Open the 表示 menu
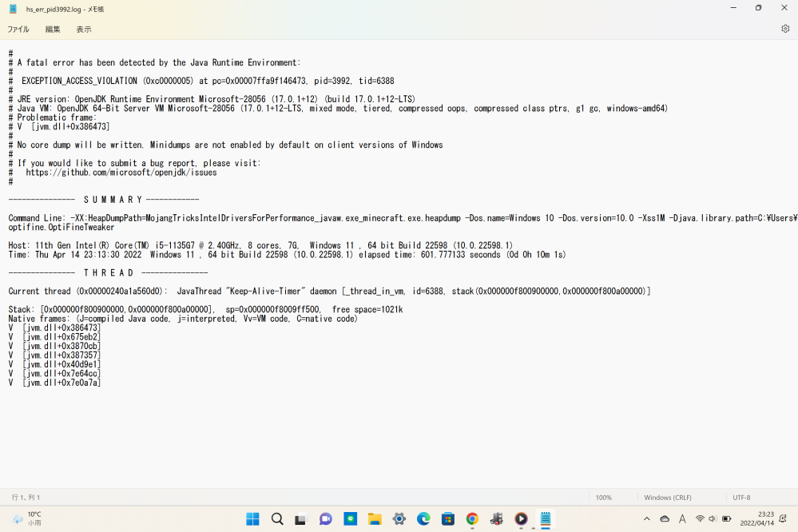The image size is (798, 532). click(x=83, y=30)
